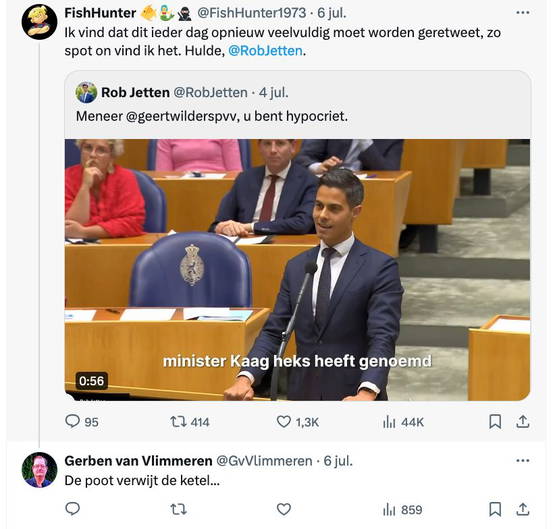
Task: Open the @RobJetten mention link
Action: click(265, 51)
